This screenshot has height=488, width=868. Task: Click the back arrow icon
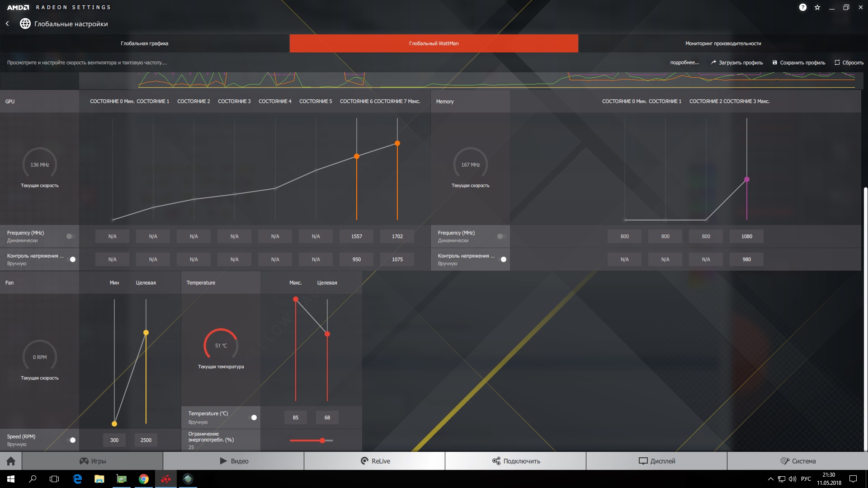click(x=7, y=23)
